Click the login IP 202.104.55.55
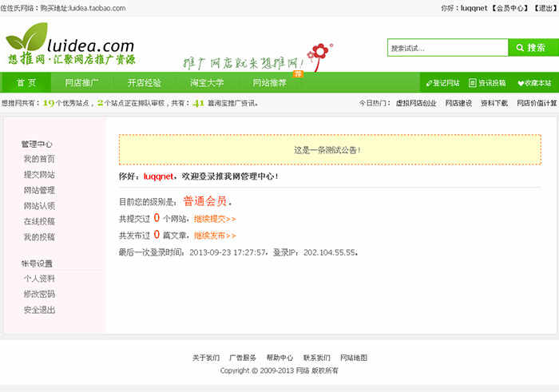This screenshot has height=392, width=559. (x=329, y=252)
